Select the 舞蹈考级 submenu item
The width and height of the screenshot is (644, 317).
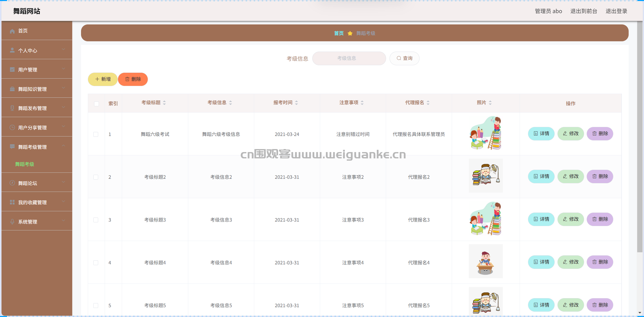click(37, 164)
